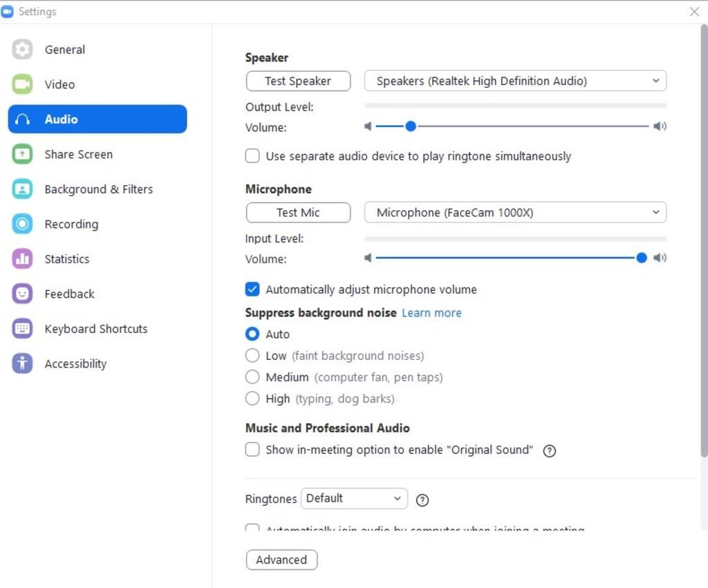Click the Share Screen icon
Screen dimensions: 708x588
tap(22, 154)
